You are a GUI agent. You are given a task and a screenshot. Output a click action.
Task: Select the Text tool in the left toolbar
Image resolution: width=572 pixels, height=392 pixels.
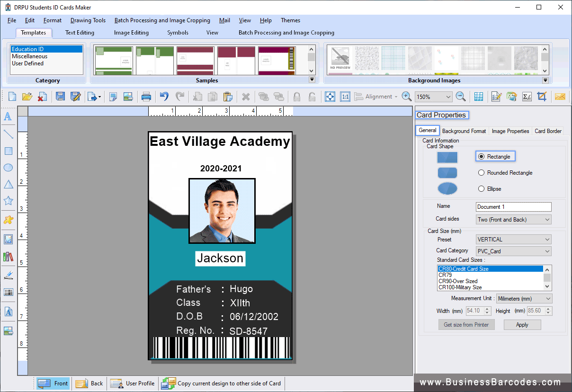point(8,116)
